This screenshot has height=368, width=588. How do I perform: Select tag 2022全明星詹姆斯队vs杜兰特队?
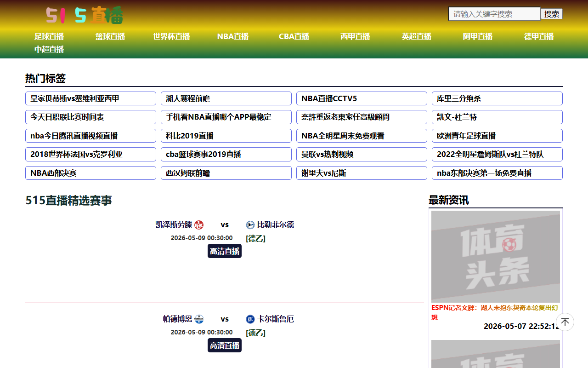(x=497, y=154)
